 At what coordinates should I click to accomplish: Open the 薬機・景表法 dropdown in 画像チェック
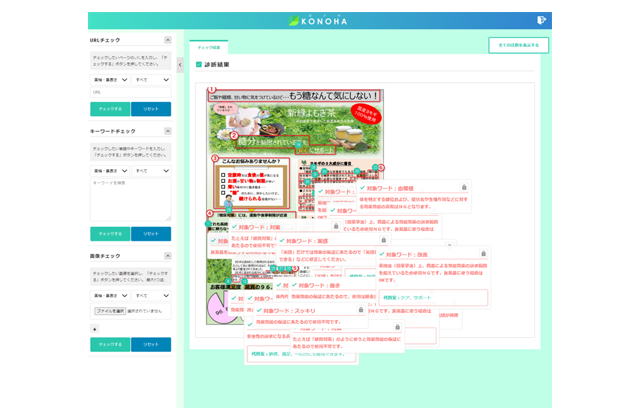tap(110, 296)
